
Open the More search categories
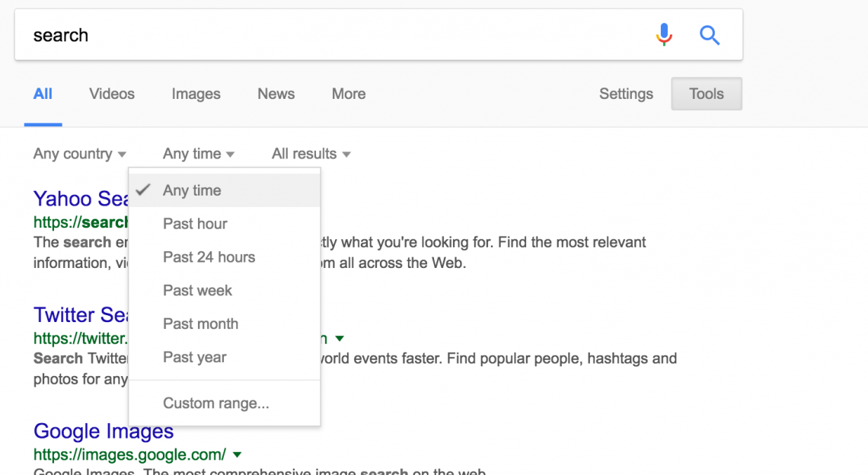[348, 94]
